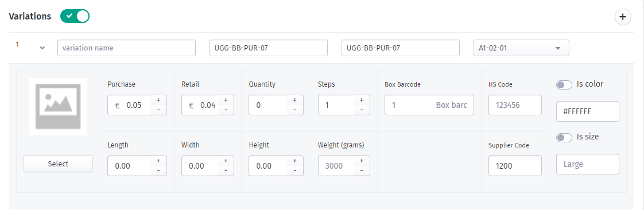Increase Weight (grams) with plus stepper
The width and height of the screenshot is (644, 210).
pyautogui.click(x=362, y=161)
